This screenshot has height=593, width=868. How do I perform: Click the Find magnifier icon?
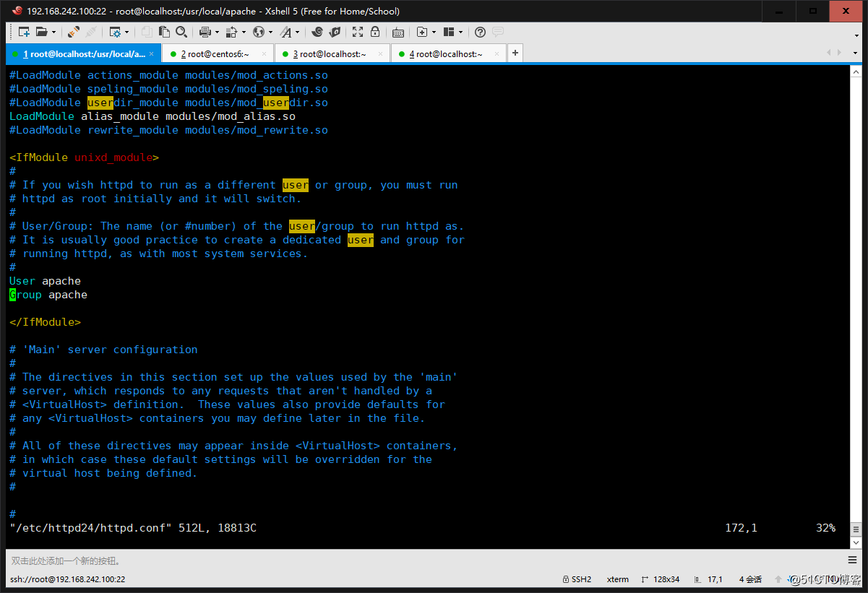tap(181, 32)
